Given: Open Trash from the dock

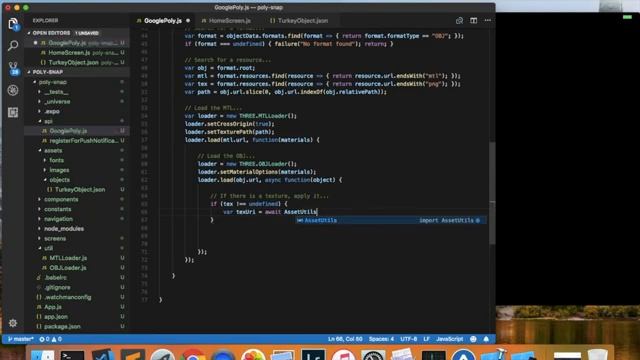Looking at the screenshot, I should click(598, 355).
